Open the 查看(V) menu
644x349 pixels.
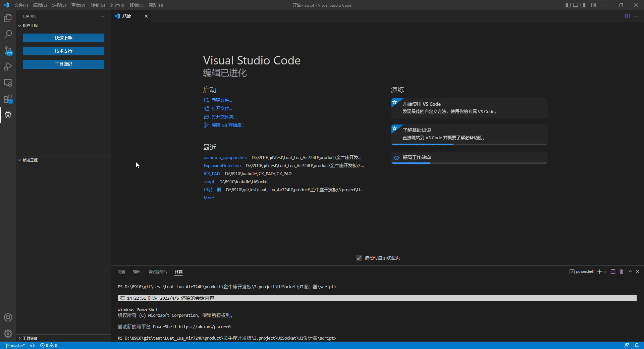tap(78, 5)
